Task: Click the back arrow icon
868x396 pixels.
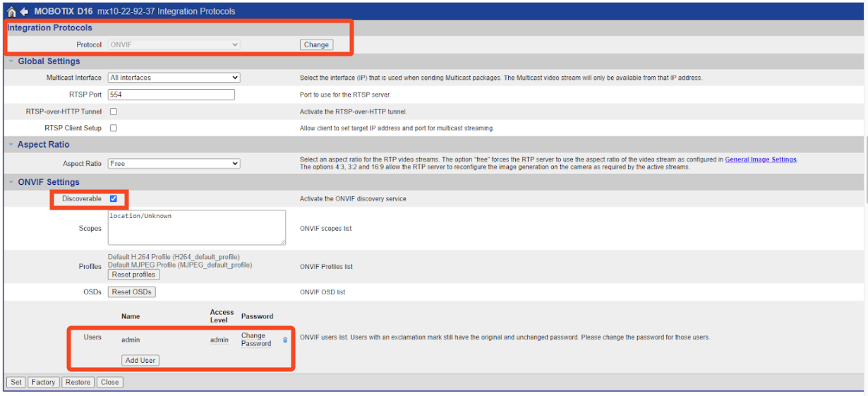Action: coord(24,11)
